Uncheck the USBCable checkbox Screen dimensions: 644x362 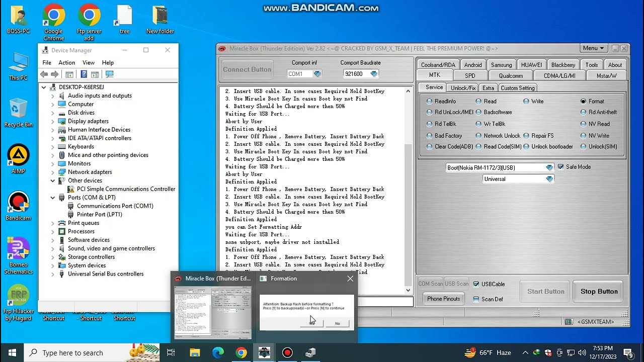[476, 284]
